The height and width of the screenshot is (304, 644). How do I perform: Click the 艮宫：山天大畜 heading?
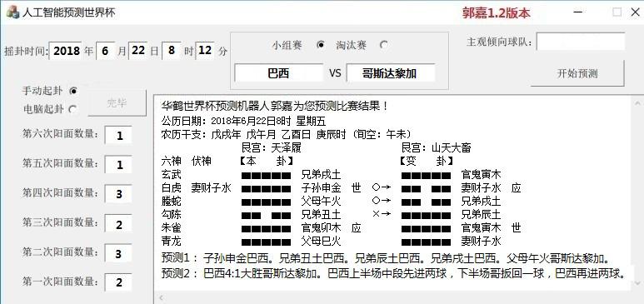point(436,147)
